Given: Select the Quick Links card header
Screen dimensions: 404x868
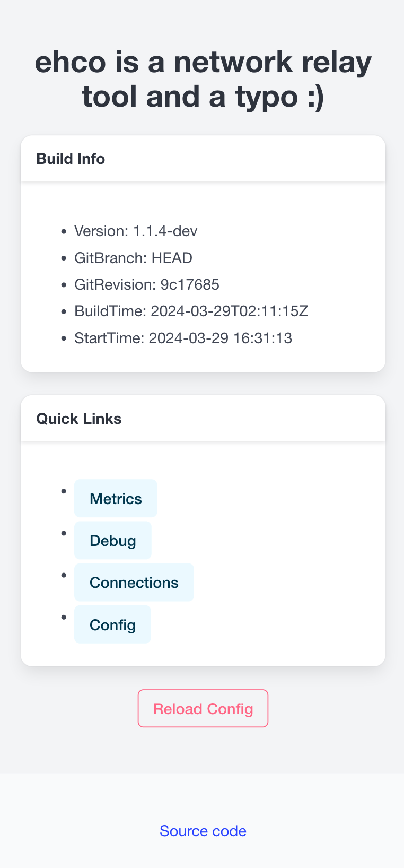Looking at the screenshot, I should coord(79,419).
